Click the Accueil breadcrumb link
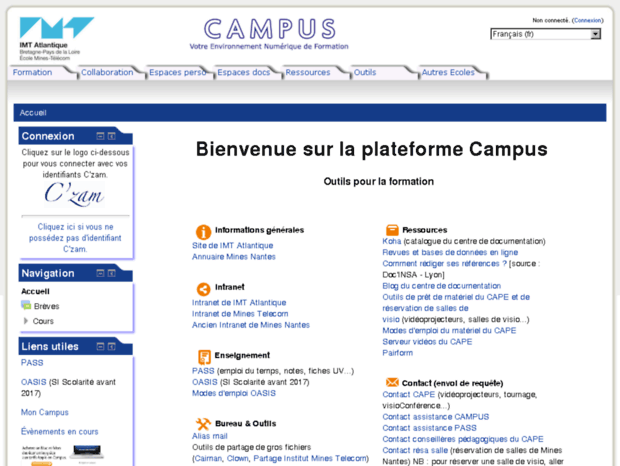This screenshot has height=466, width=620. tap(33, 113)
